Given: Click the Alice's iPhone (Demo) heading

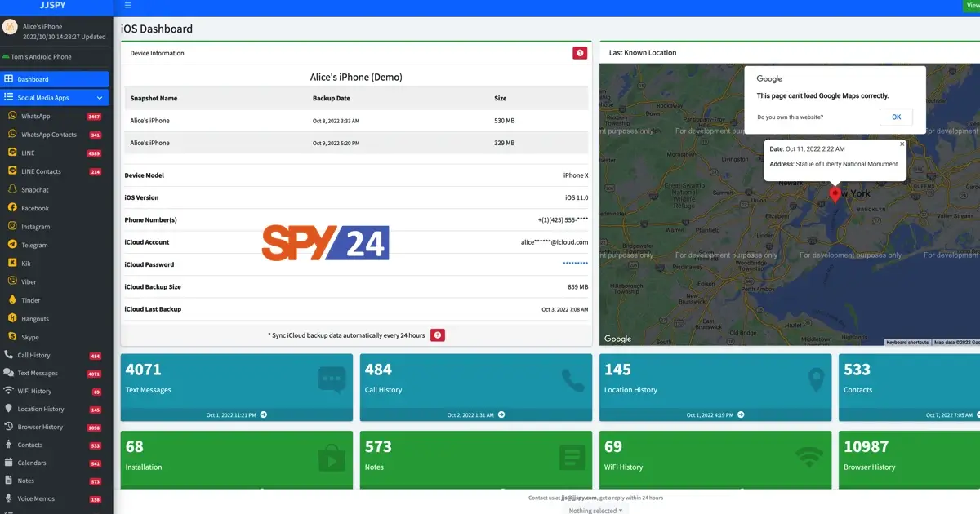Looking at the screenshot, I should click(x=356, y=78).
